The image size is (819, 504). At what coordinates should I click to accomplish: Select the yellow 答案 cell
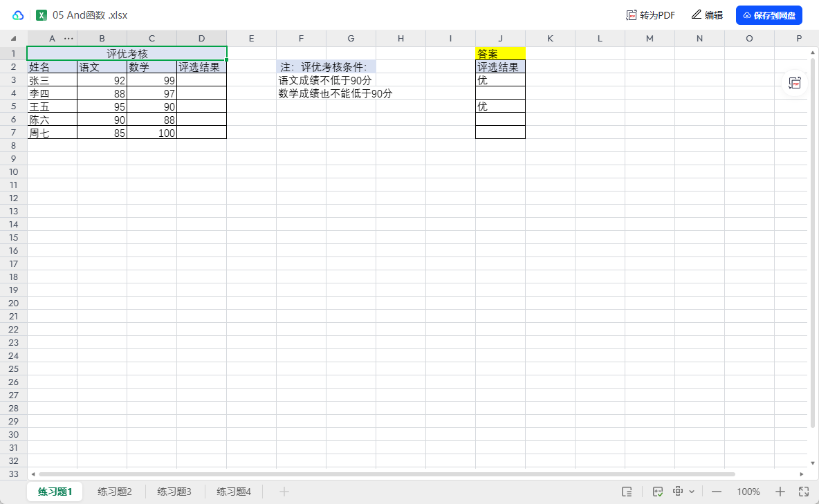point(499,53)
